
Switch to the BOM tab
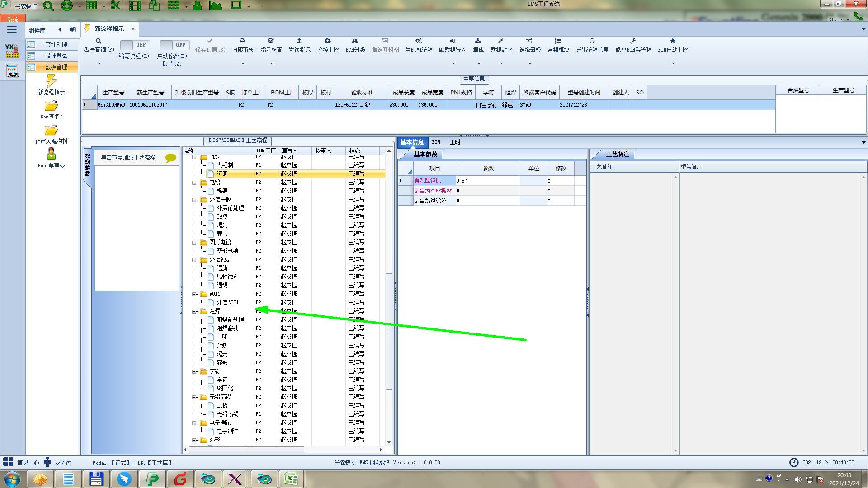(x=436, y=142)
